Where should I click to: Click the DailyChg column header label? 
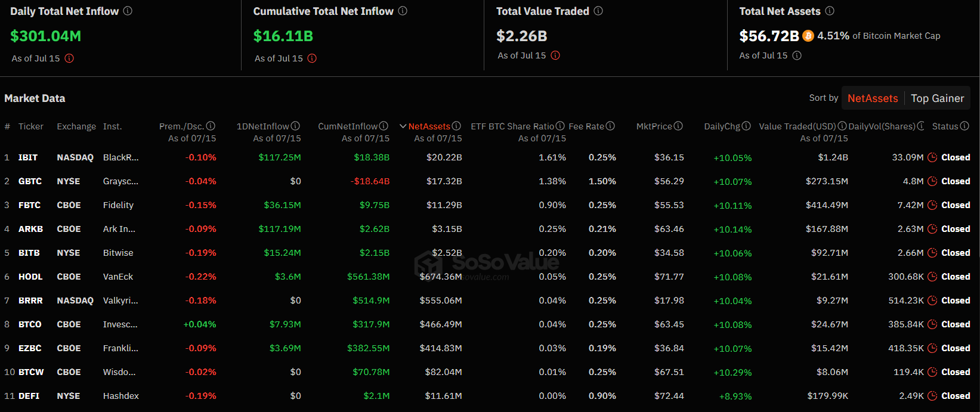pos(722,126)
